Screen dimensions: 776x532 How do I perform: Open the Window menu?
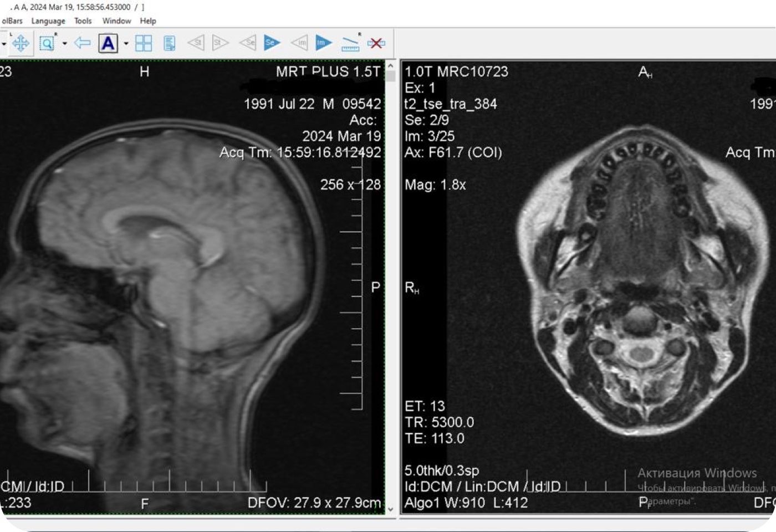click(116, 21)
